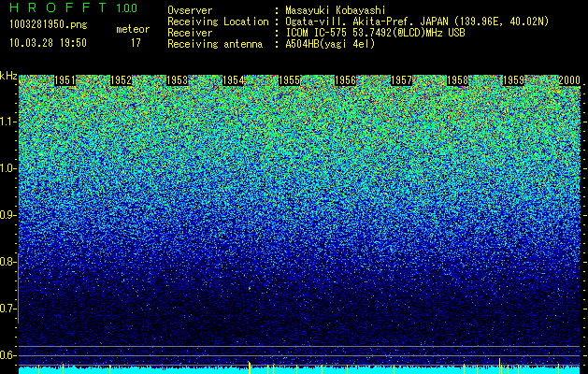Select the version number 1.0.0
This screenshot has height=374, width=588.
click(127, 7)
